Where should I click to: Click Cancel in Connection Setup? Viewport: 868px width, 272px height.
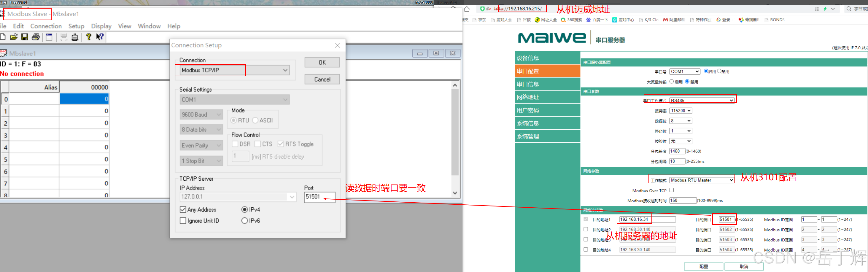point(322,79)
